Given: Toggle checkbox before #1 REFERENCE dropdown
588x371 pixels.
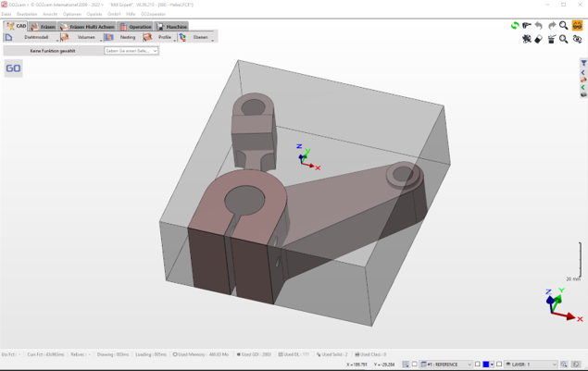Looking at the screenshot, I should click(x=415, y=365).
